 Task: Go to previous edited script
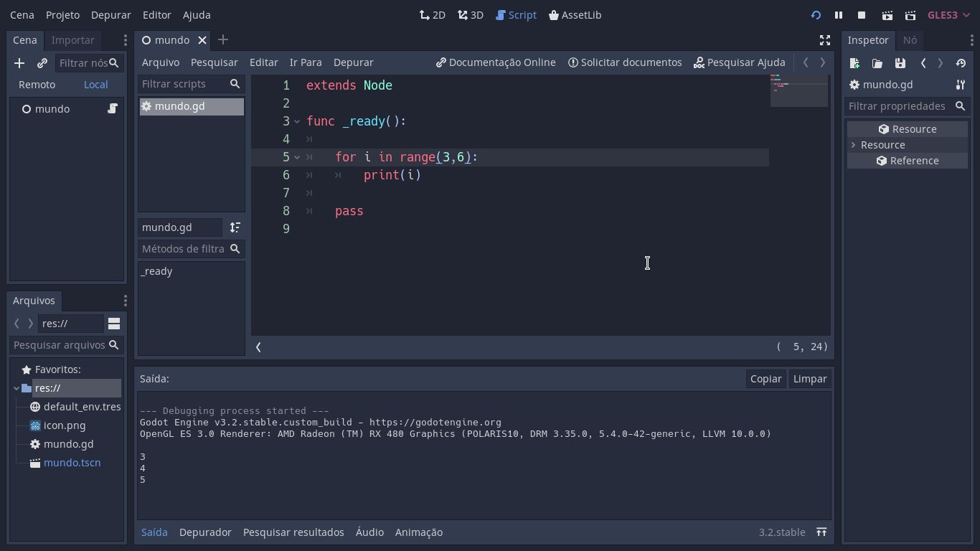coord(806,62)
